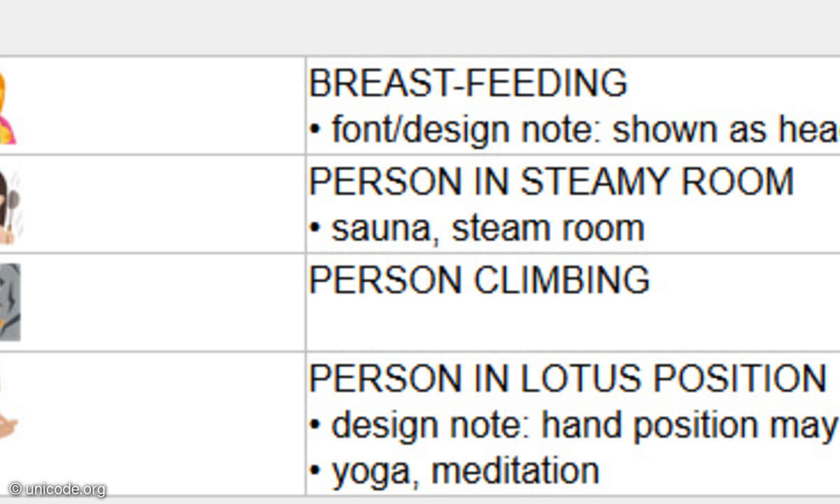Select the PERSON IN LOTUS POSITION heading
Viewport: 840px width, 504px height.
[568, 379]
